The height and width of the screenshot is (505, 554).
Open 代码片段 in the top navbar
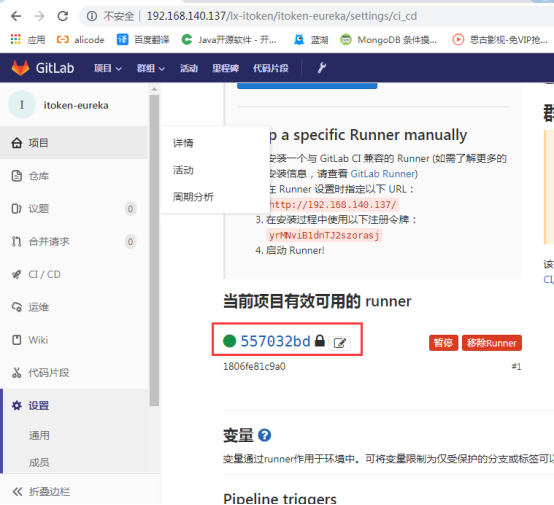point(271,68)
